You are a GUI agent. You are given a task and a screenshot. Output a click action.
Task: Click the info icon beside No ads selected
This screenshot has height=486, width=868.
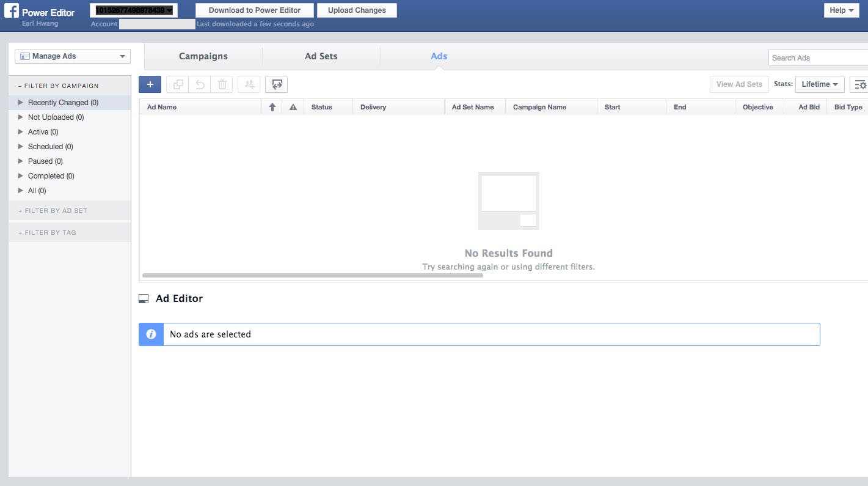[x=151, y=334]
